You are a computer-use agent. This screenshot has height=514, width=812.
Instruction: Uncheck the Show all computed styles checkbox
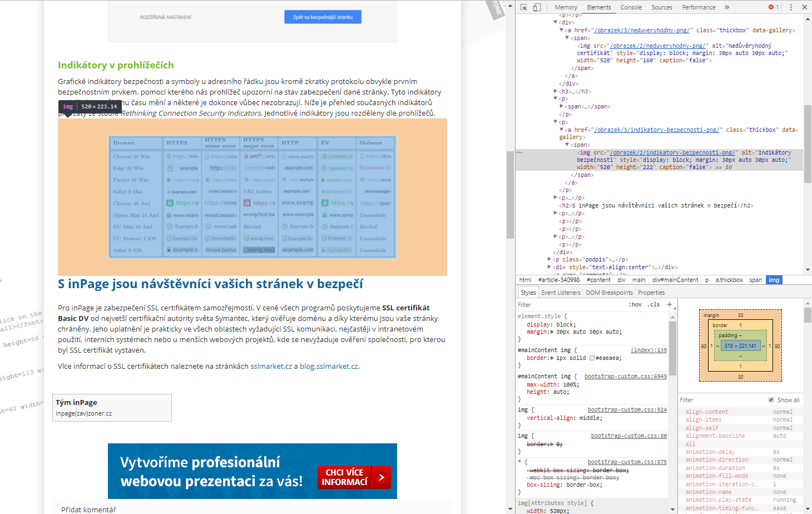(771, 400)
